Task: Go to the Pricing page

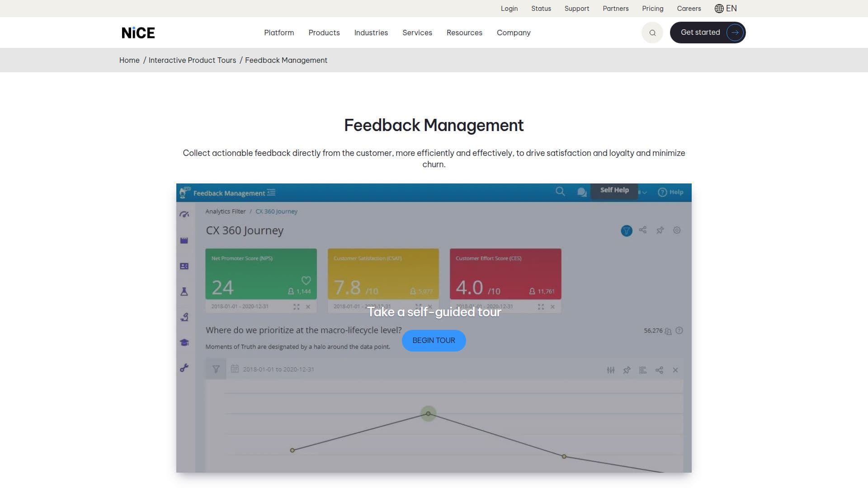Action: (653, 9)
